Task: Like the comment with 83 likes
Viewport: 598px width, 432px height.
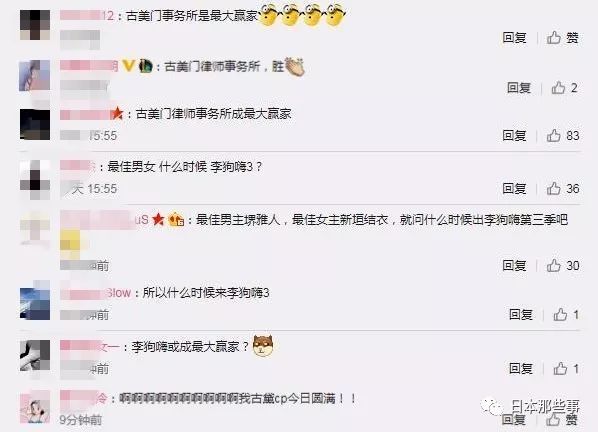Action: click(x=563, y=135)
